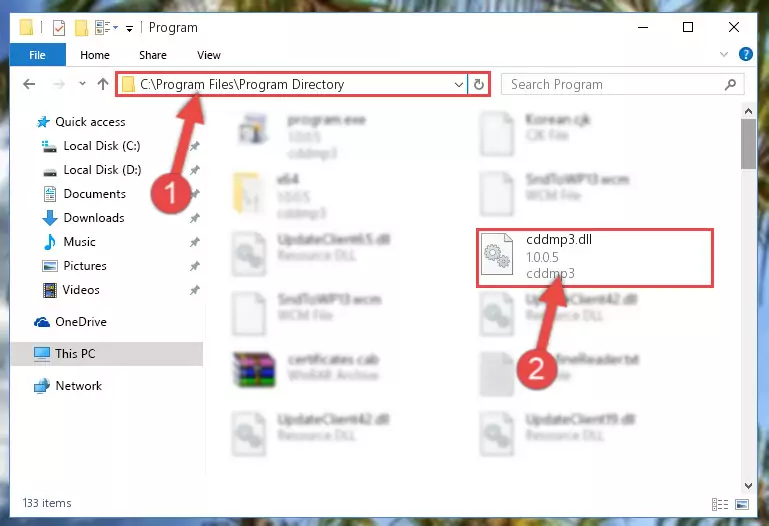Click the folder icon in title bar

pyautogui.click(x=26, y=27)
